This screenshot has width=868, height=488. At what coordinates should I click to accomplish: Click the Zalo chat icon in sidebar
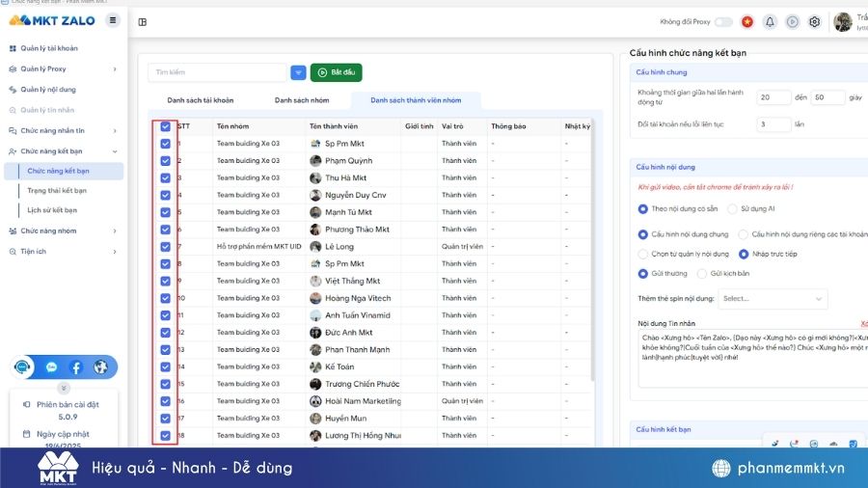pyautogui.click(x=51, y=367)
